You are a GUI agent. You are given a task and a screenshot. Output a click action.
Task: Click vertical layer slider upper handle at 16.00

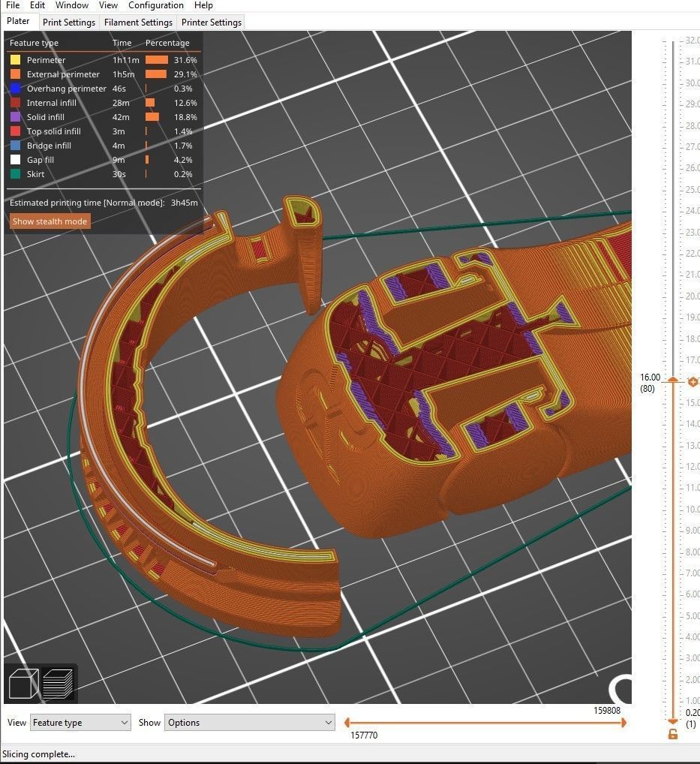click(x=673, y=380)
